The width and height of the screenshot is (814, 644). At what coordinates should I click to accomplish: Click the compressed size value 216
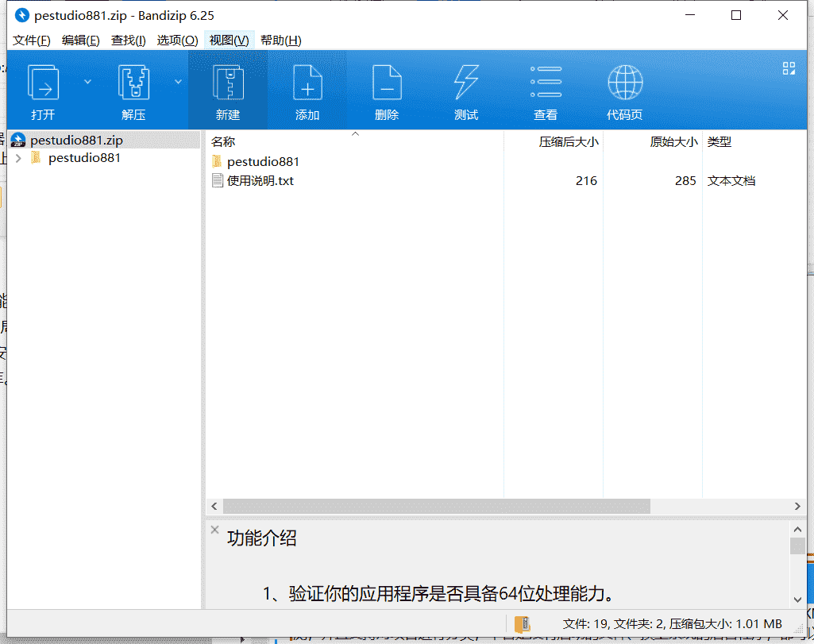586,180
